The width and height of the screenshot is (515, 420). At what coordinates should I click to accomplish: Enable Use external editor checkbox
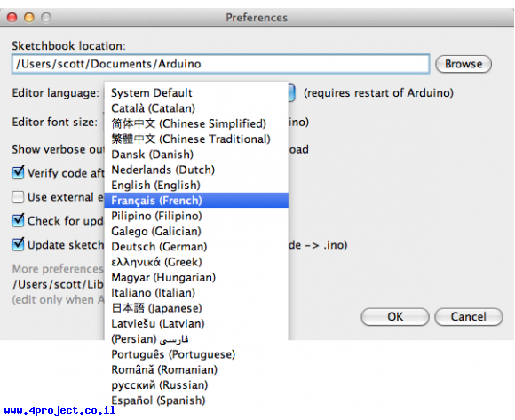(18, 197)
